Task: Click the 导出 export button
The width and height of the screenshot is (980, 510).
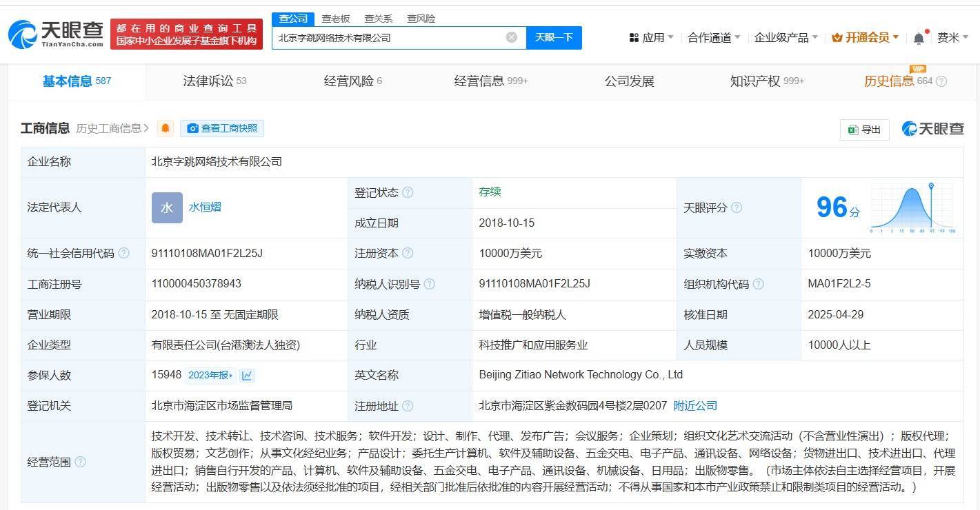Action: click(865, 130)
